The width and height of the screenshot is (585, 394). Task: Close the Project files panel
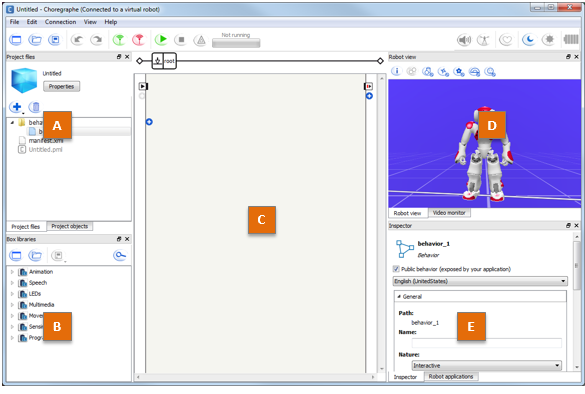tap(127, 57)
